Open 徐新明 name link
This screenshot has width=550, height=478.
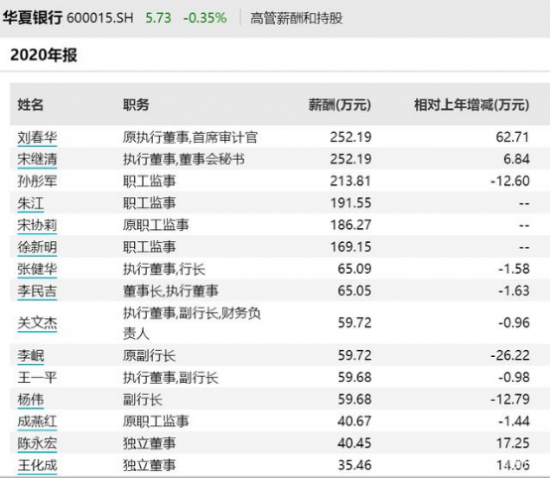point(37,247)
